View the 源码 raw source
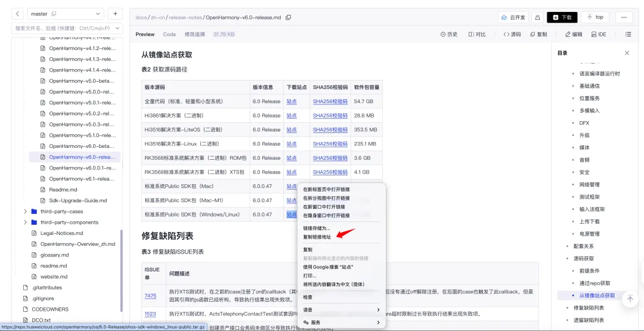The image size is (644, 331). [512, 35]
